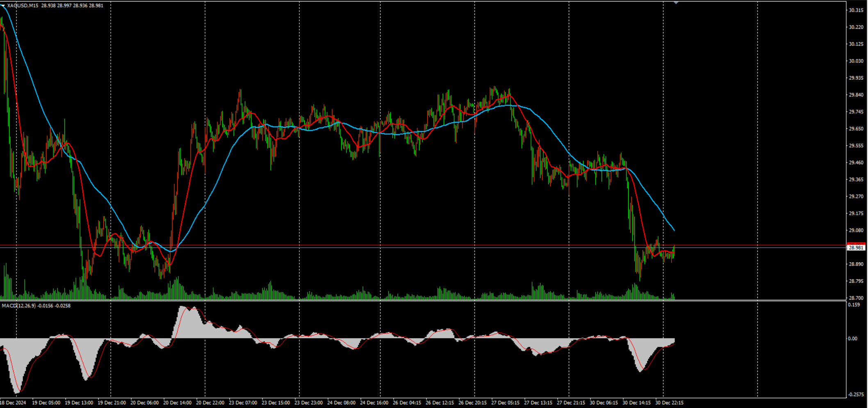Click the chart shift triangle on top border
868x408 pixels.
676,3
